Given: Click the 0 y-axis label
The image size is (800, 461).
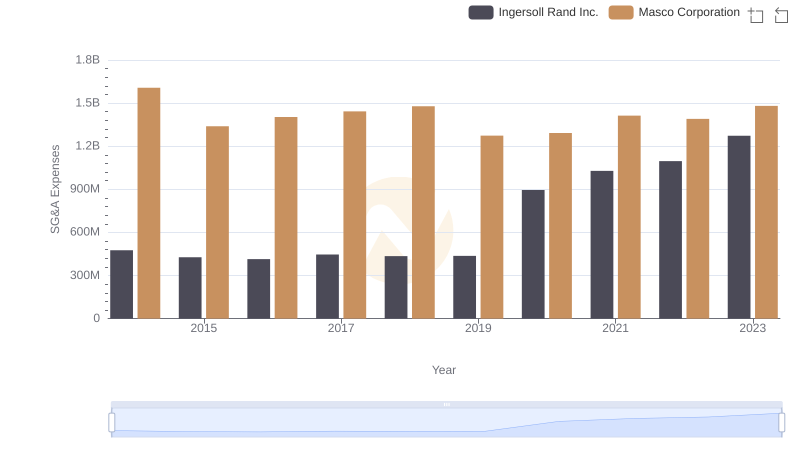Looking at the screenshot, I should [96, 318].
